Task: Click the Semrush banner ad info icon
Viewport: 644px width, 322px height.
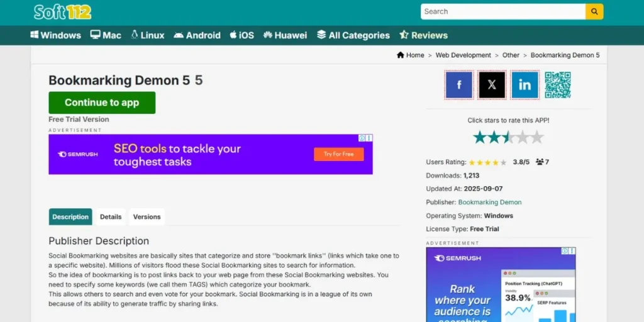Action: click(362, 138)
